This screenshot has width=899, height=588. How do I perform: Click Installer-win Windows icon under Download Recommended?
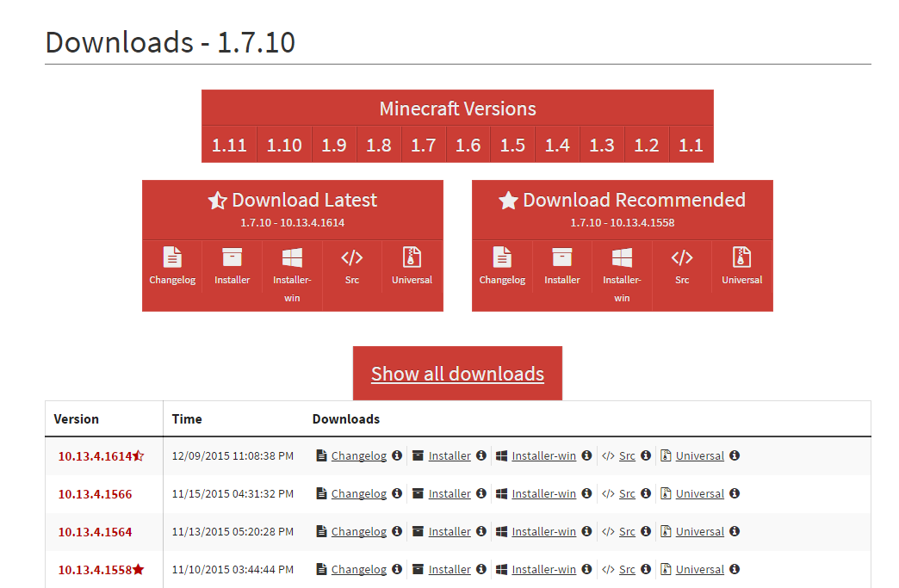tap(622, 257)
